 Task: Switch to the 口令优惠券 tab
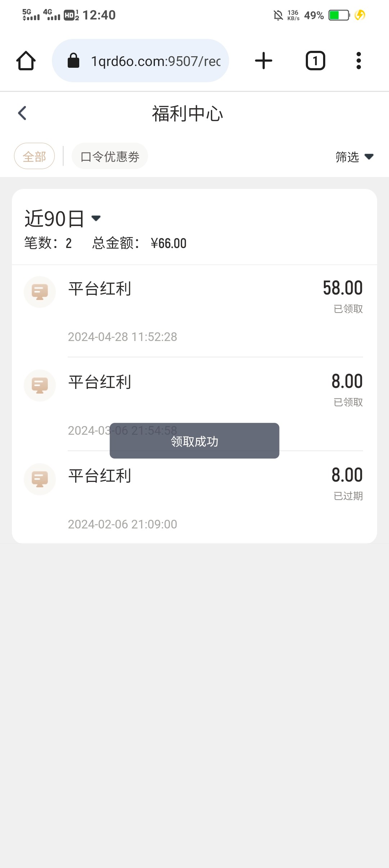pyautogui.click(x=110, y=156)
